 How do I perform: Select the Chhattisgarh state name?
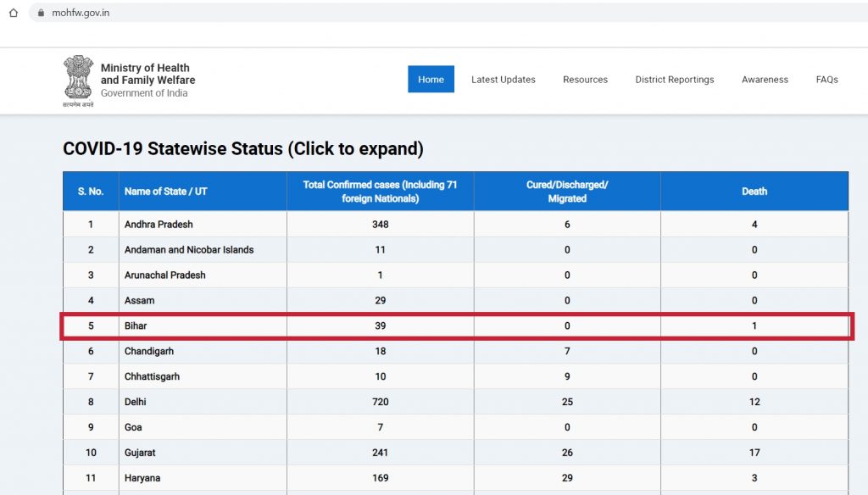tap(152, 376)
